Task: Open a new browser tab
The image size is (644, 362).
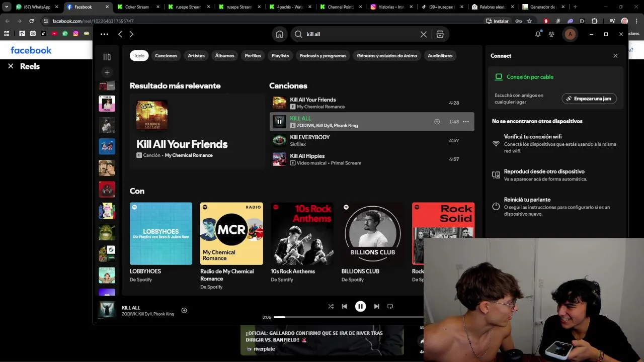Action: (575, 7)
